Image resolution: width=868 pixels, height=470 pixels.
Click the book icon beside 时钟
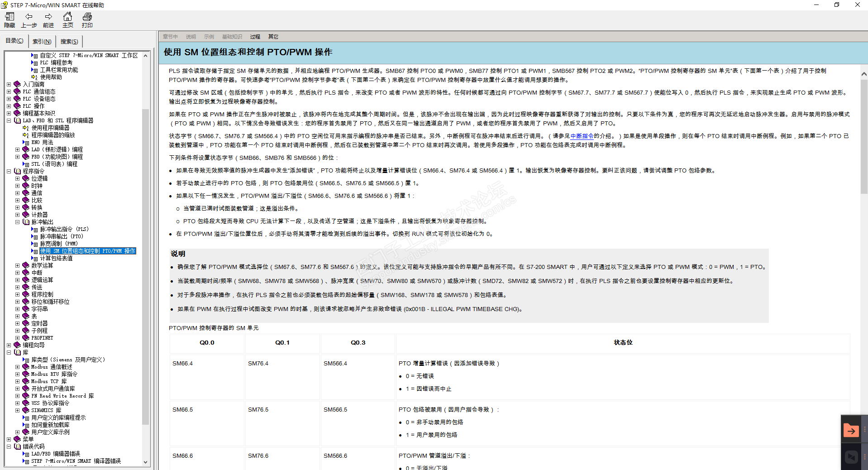click(x=26, y=186)
